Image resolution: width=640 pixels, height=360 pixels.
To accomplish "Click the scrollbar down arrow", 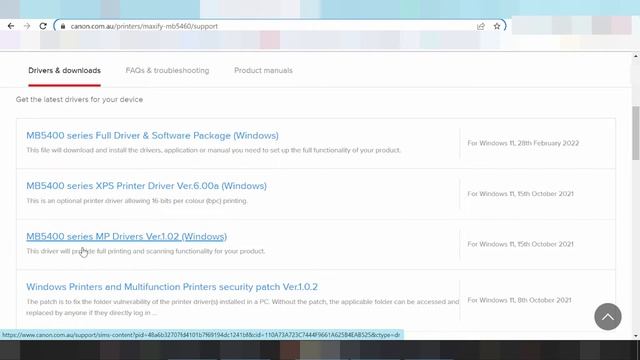I will point(636,336).
